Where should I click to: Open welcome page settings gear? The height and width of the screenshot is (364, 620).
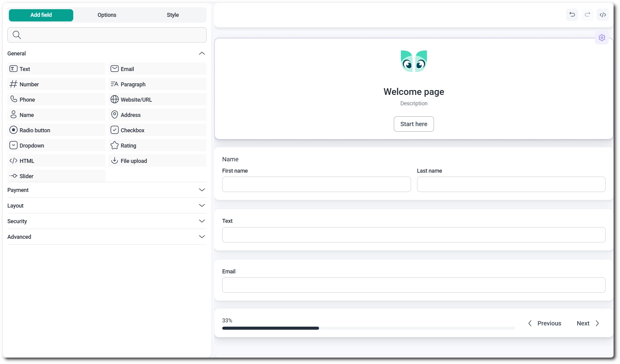602,38
